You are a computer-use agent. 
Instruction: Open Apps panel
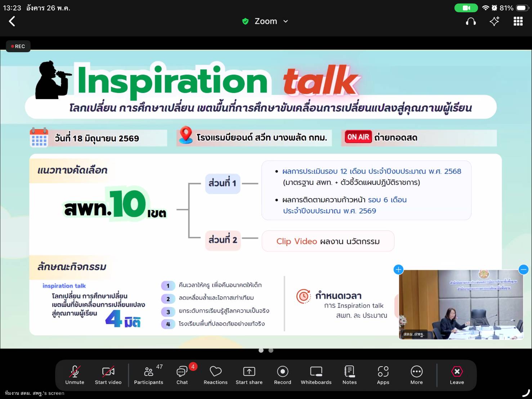pyautogui.click(x=383, y=375)
